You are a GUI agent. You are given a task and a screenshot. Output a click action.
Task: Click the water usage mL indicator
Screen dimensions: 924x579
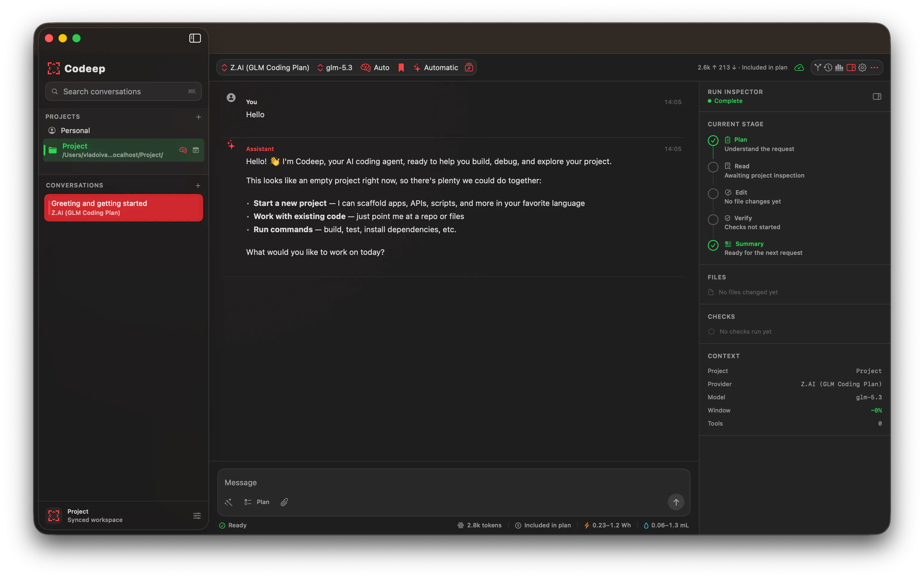[x=666, y=525]
